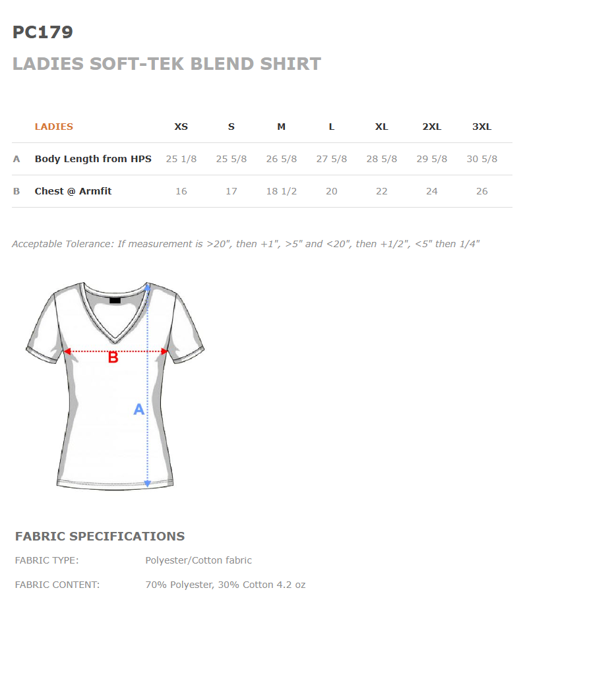Click the 70% Polyester fabric content text
The width and height of the screenshot is (616, 673).
click(225, 585)
